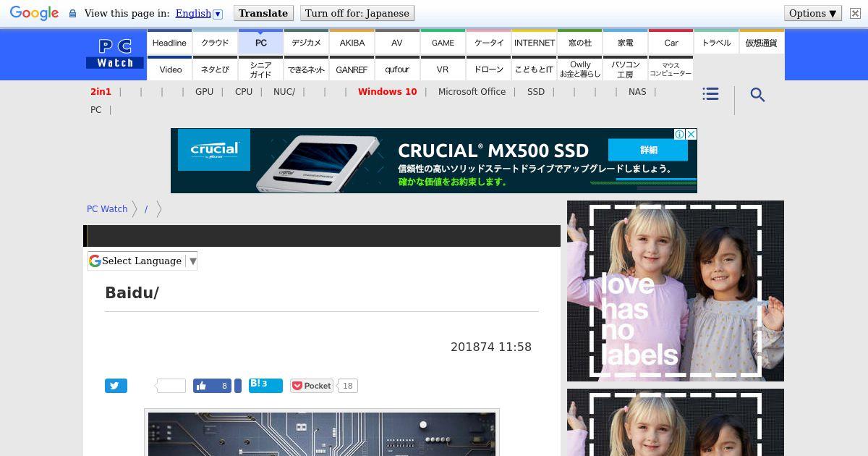
Task: Expand the Select Language widget
Action: point(142,261)
